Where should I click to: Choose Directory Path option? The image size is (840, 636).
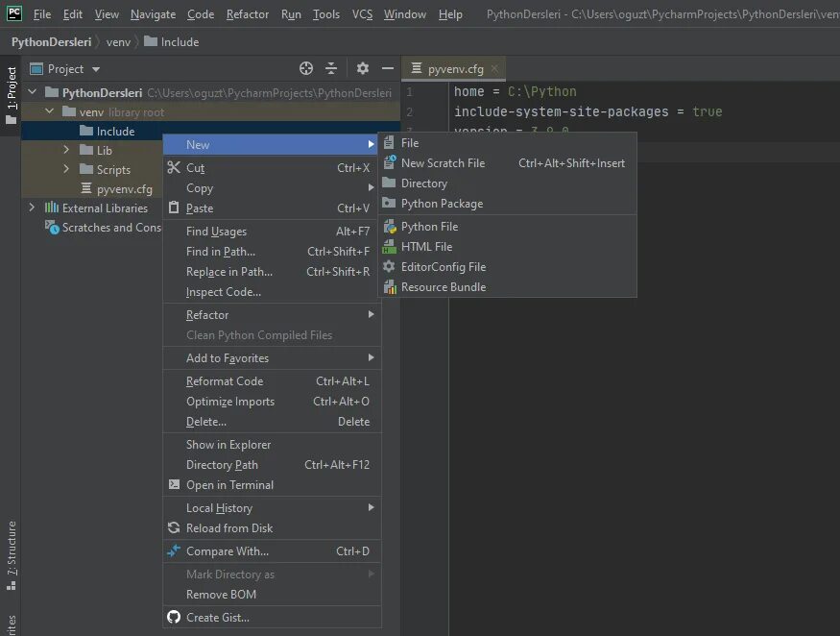coord(272,465)
